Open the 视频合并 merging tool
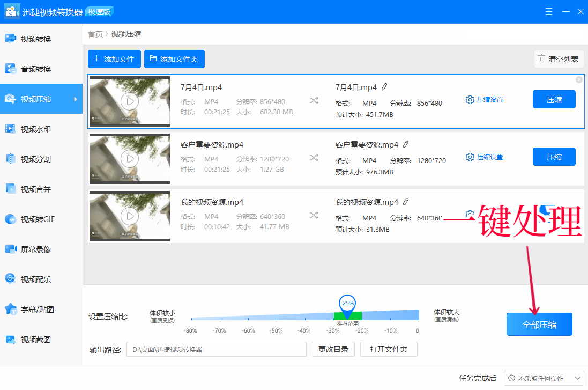Image resolution: width=588 pixels, height=390 pixels. pyautogui.click(x=32, y=189)
